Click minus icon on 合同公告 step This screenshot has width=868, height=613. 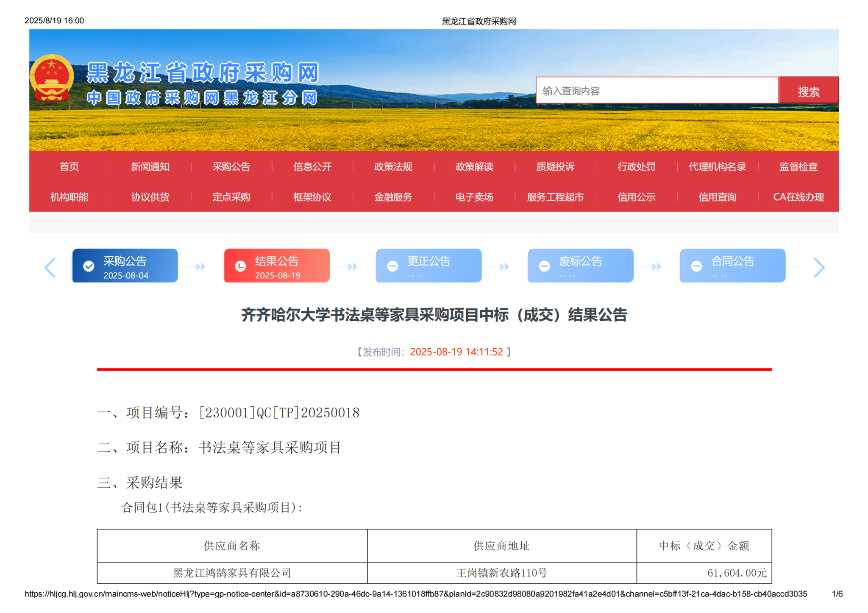click(696, 266)
